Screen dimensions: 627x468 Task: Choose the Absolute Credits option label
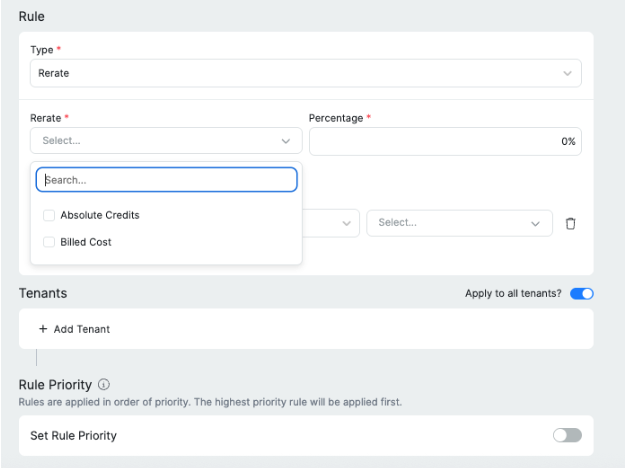[x=100, y=215]
